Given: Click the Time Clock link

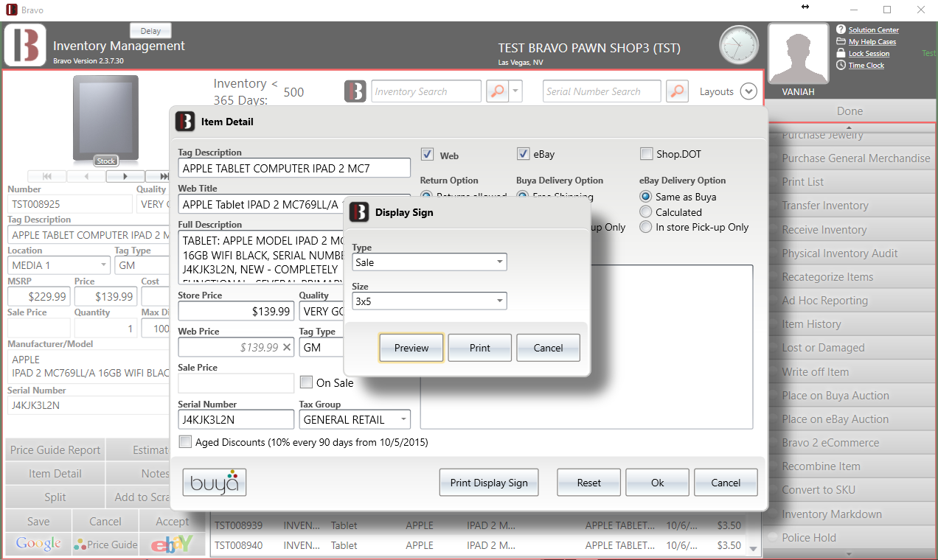Looking at the screenshot, I should [866, 66].
